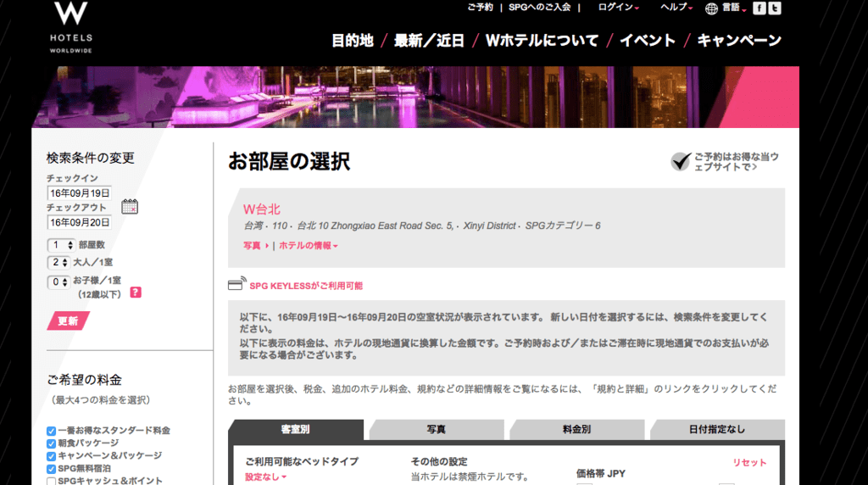Switch to the 料金別 tab
The image size is (868, 485).
[x=576, y=430]
